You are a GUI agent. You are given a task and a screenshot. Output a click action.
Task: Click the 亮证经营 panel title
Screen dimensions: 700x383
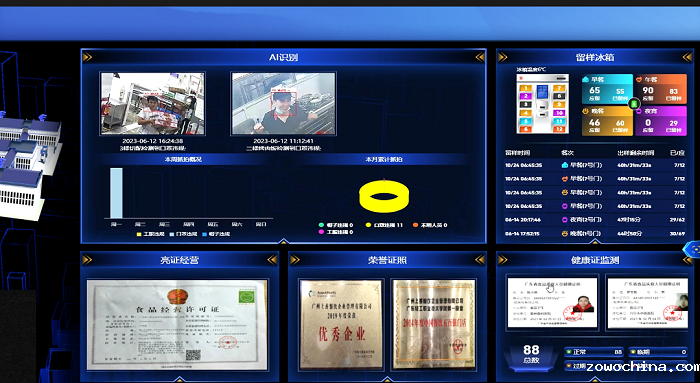179,260
